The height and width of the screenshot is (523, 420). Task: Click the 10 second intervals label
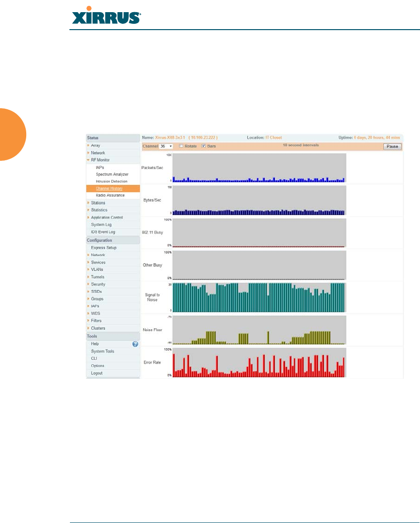(x=301, y=145)
